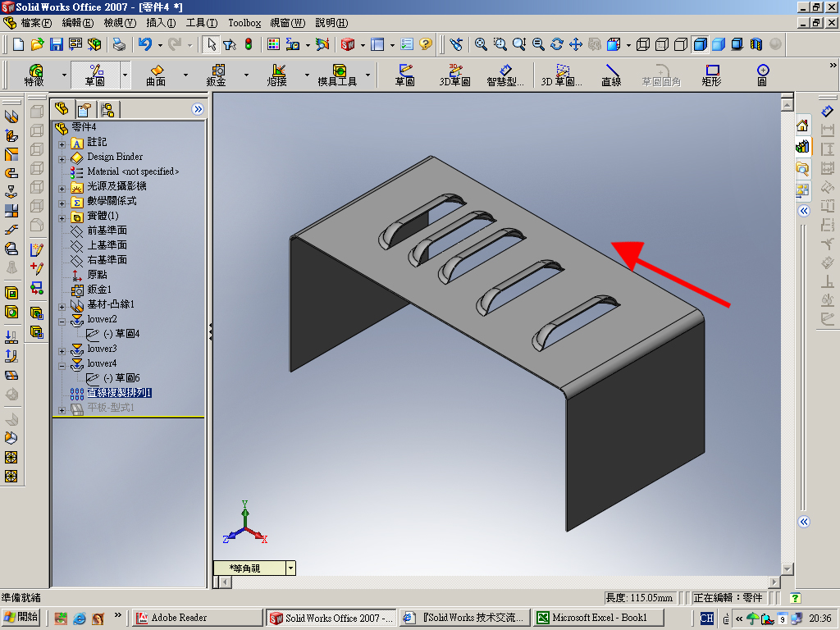Select Material <not specified> tree item
840x630 pixels.
coord(133,171)
